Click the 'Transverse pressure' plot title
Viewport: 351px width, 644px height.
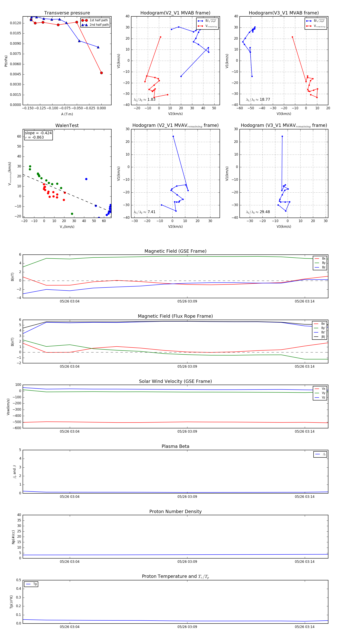[67, 13]
